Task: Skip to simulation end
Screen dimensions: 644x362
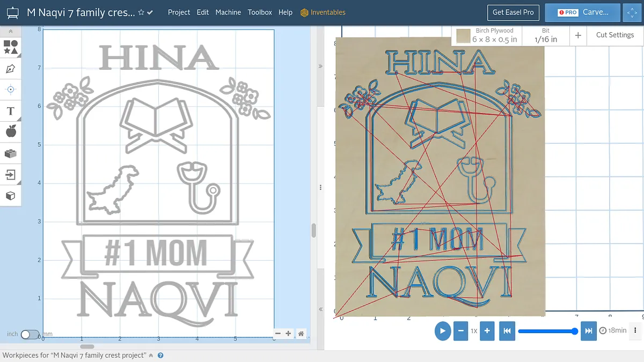Action: [x=589, y=331]
